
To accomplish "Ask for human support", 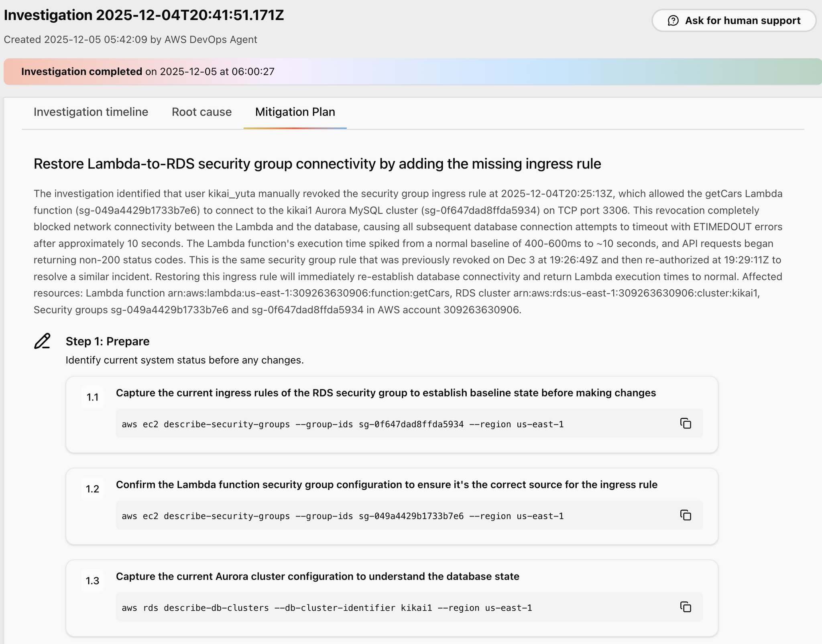I will pos(734,20).
